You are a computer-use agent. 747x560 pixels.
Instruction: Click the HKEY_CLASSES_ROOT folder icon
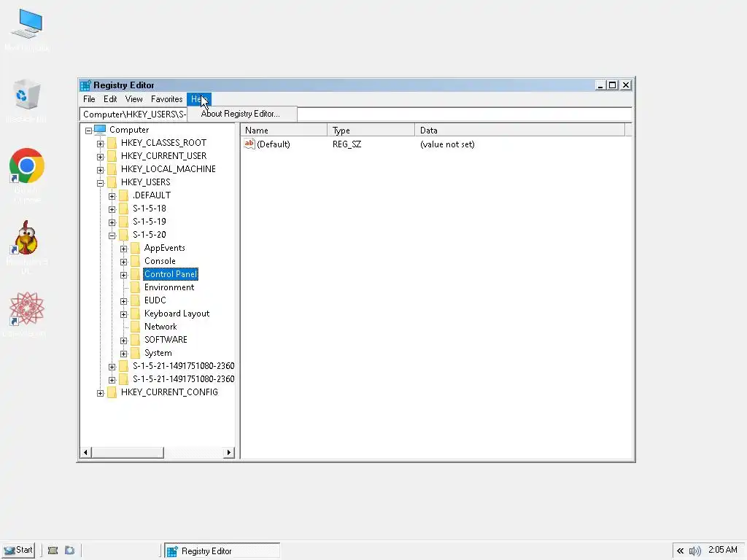pos(112,143)
